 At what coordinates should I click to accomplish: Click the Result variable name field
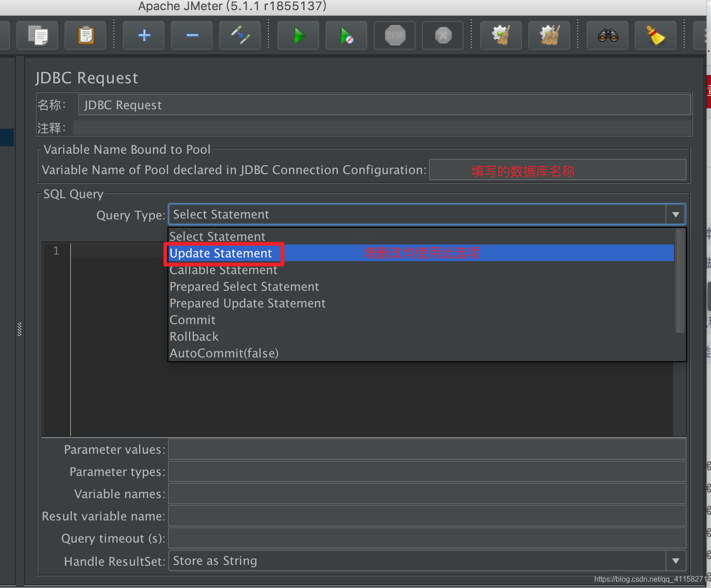[x=427, y=516]
